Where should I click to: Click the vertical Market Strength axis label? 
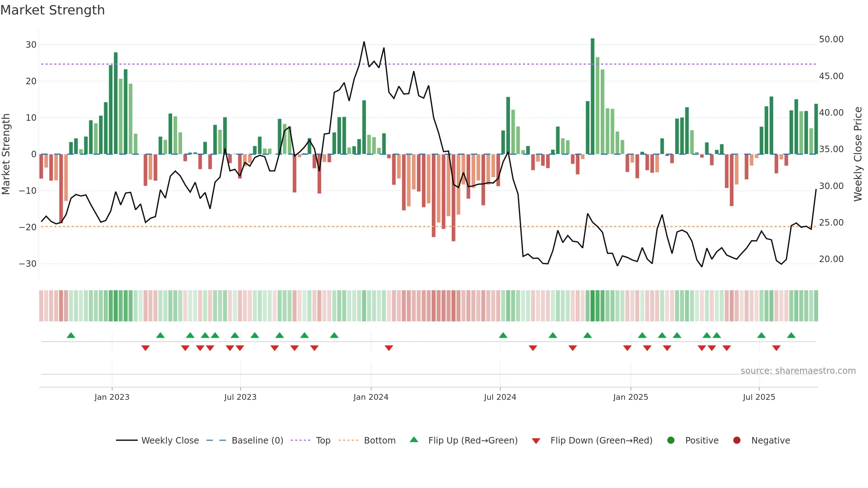click(6, 154)
